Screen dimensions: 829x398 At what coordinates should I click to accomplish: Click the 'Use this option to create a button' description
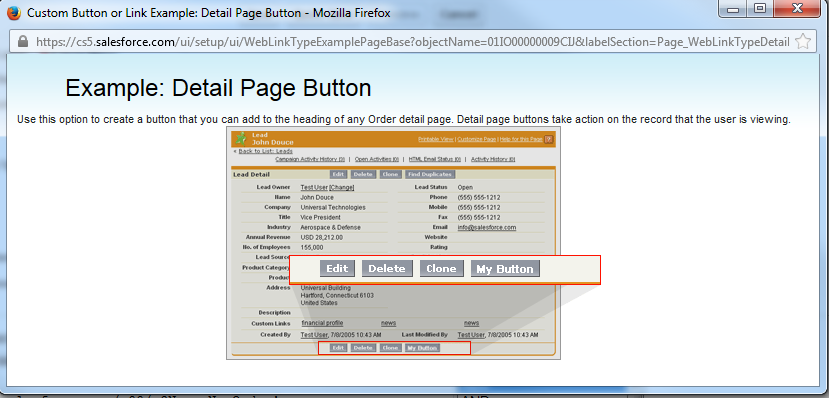click(x=403, y=119)
